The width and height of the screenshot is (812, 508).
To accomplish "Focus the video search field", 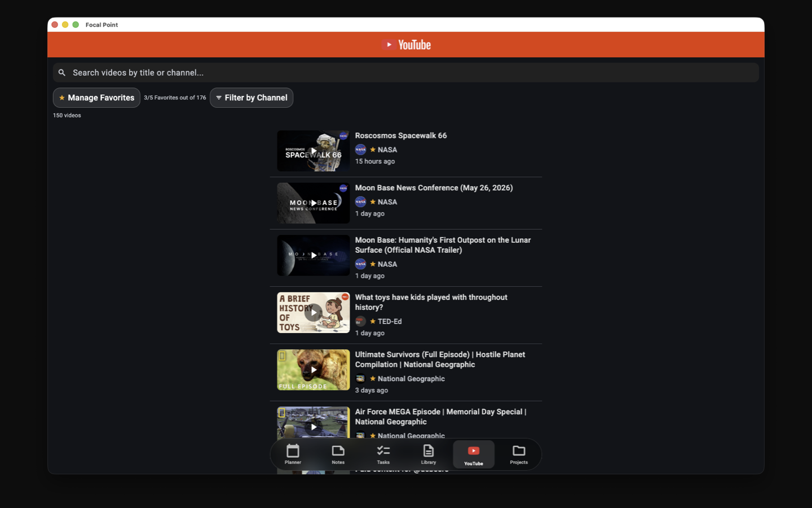I will pos(406,72).
